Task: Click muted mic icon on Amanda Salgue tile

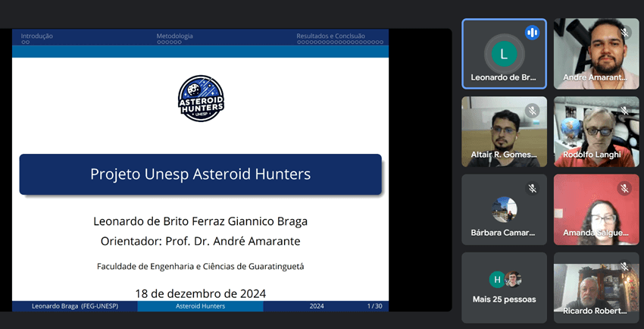Action: (625, 189)
